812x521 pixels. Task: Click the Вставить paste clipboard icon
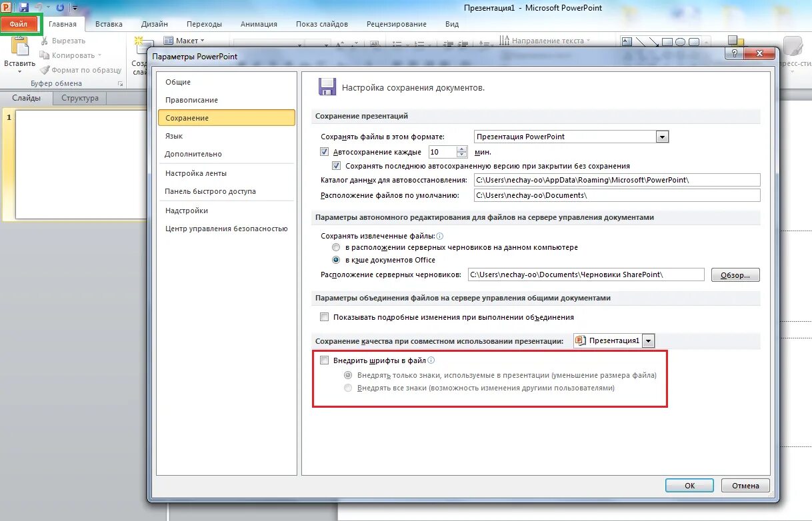(20, 47)
